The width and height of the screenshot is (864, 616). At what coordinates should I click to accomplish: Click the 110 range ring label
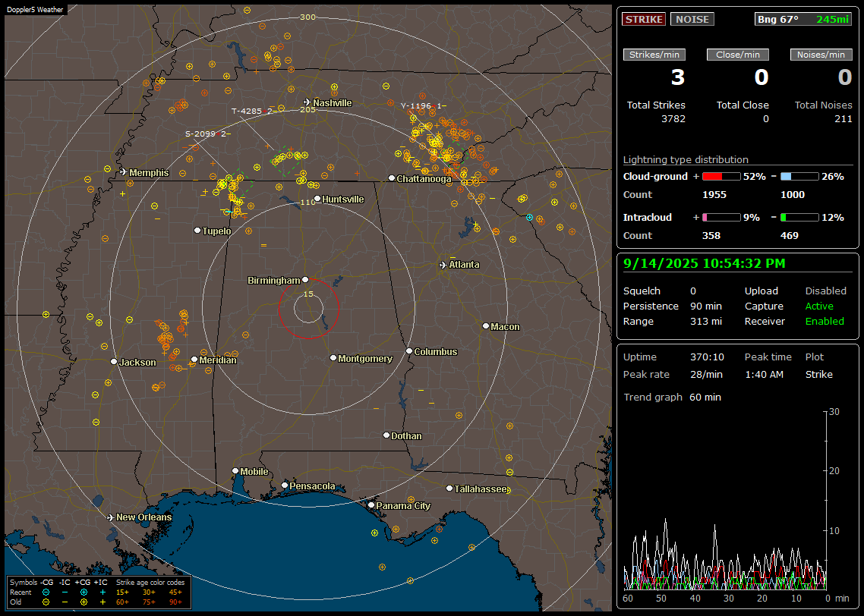point(307,203)
